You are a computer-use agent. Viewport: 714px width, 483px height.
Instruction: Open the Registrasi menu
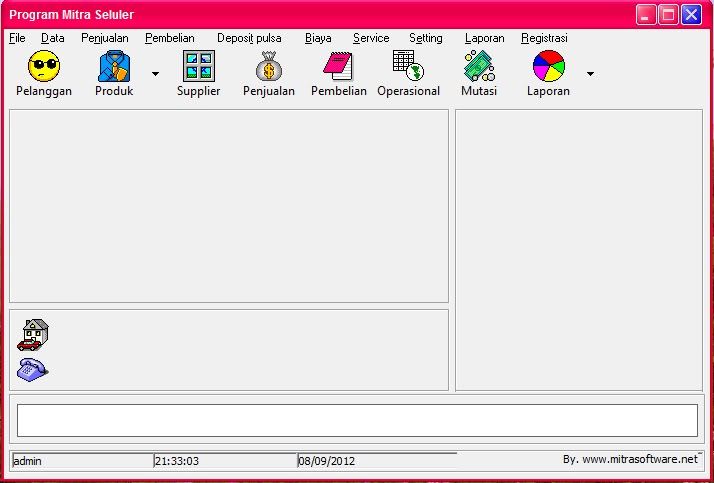pyautogui.click(x=545, y=38)
